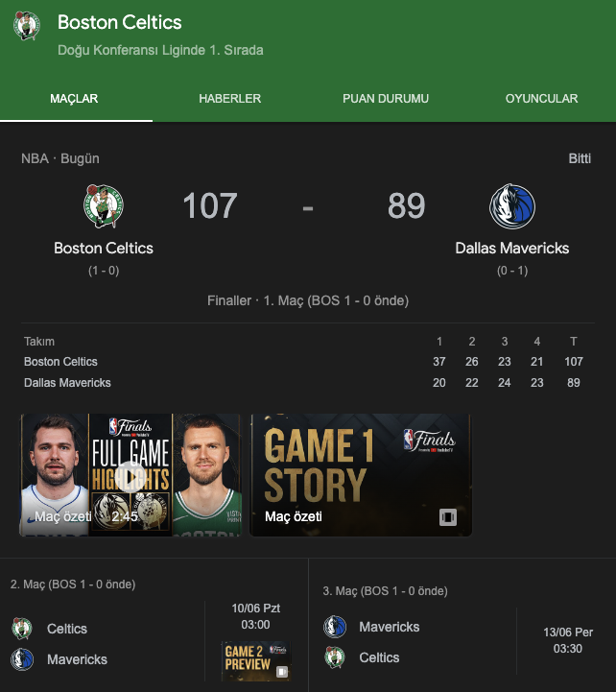Image resolution: width=616 pixels, height=692 pixels.
Task: Open the story icon on Game 1 Story
Action: tap(448, 516)
